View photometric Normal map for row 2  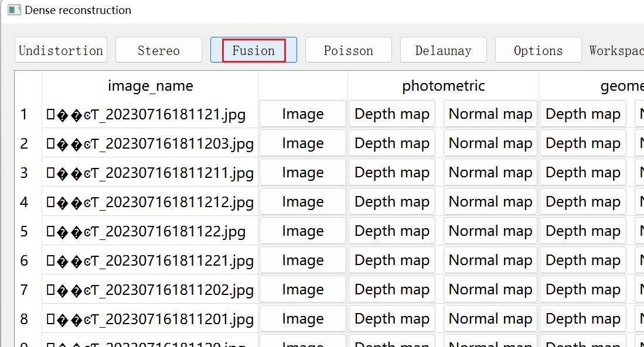(490, 143)
